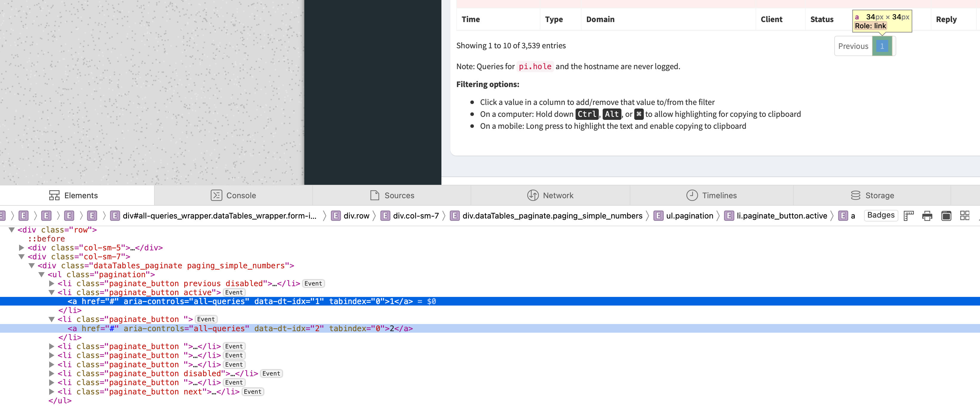Click element icon beside div.col-sm-7 breadcrumb
The height and width of the screenshot is (406, 980).
[385, 216]
